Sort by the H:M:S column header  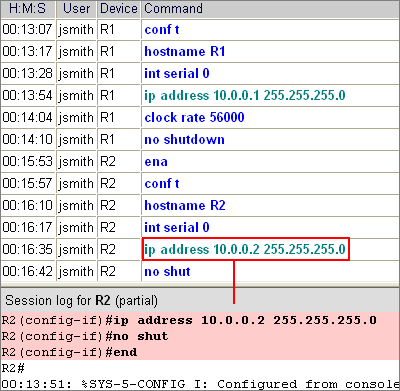(27, 9)
